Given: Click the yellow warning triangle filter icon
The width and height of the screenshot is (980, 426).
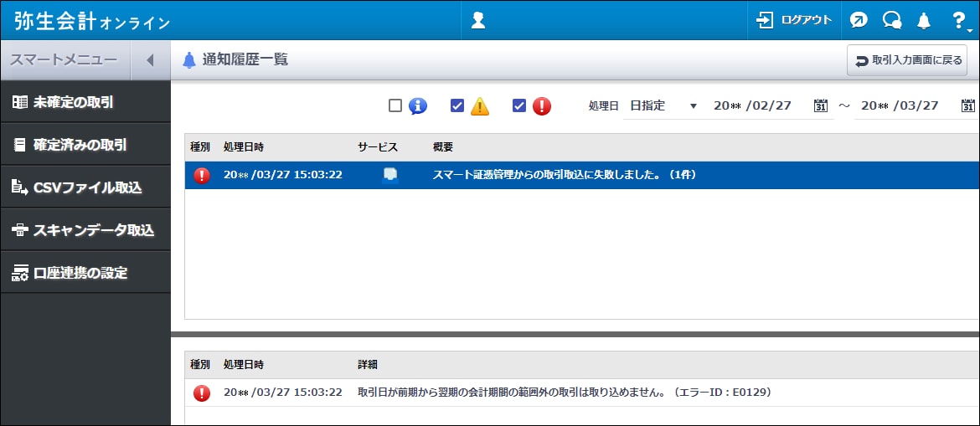Looking at the screenshot, I should pyautogui.click(x=479, y=106).
